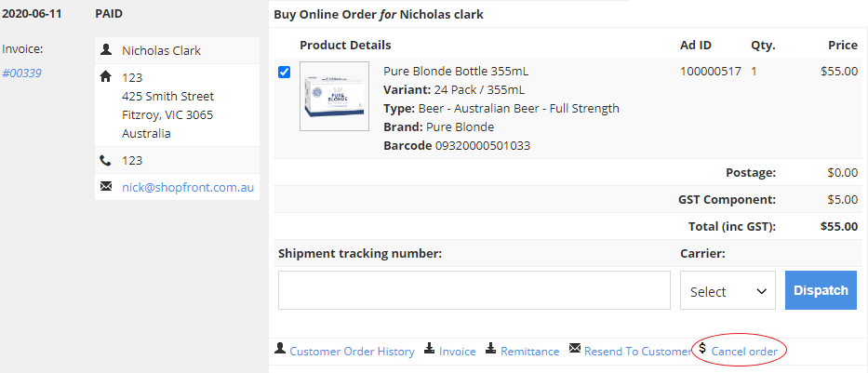Click the Dispatch button

pos(821,290)
